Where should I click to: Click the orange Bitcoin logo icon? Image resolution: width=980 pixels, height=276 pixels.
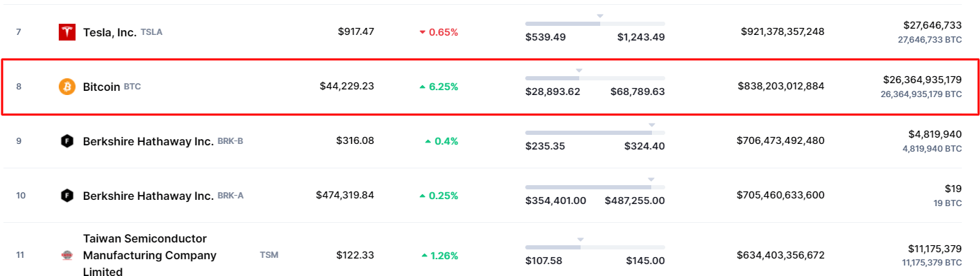[66, 87]
